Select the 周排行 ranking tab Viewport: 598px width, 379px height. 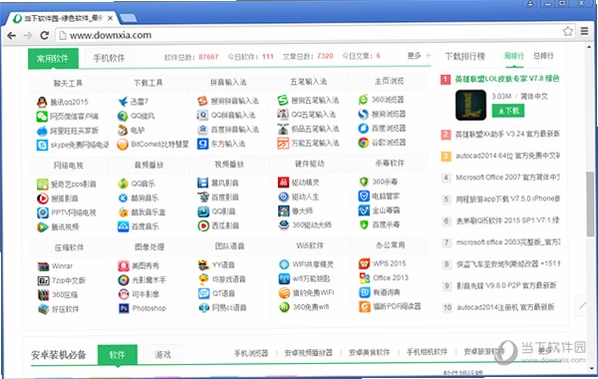(x=514, y=56)
